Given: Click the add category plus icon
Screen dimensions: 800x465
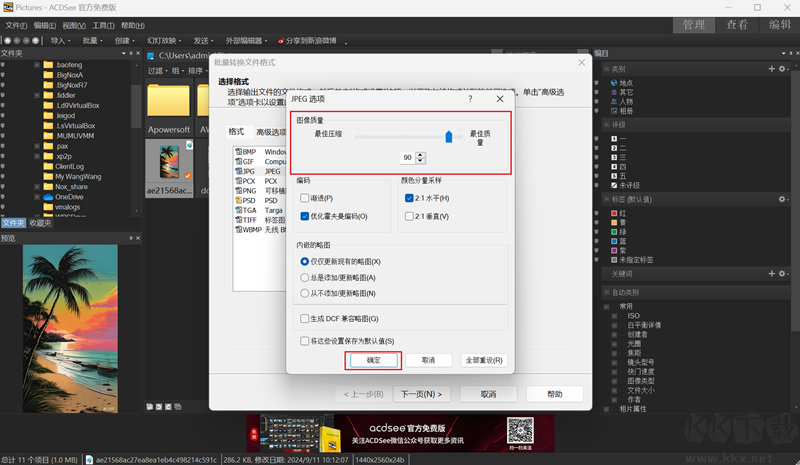Looking at the screenshot, I should pos(771,69).
